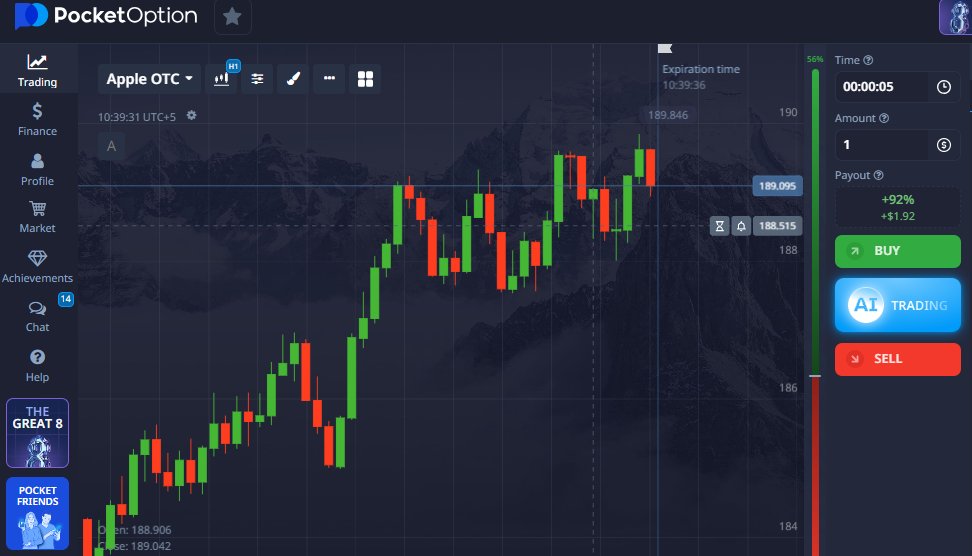
Task: Open the more options ellipsis menu
Action: 329,79
